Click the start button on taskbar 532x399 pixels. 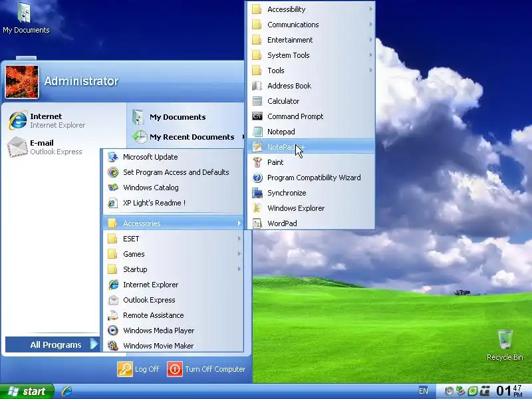click(27, 391)
